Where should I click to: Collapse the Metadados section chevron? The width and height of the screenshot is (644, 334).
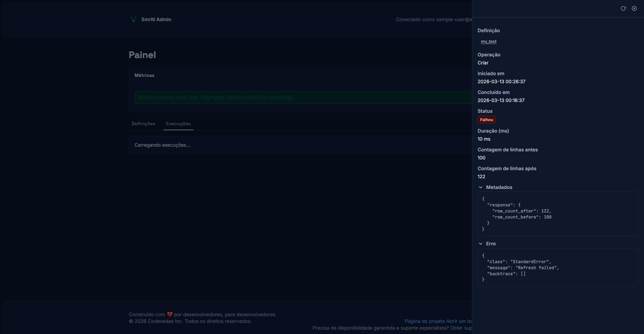[x=481, y=187]
